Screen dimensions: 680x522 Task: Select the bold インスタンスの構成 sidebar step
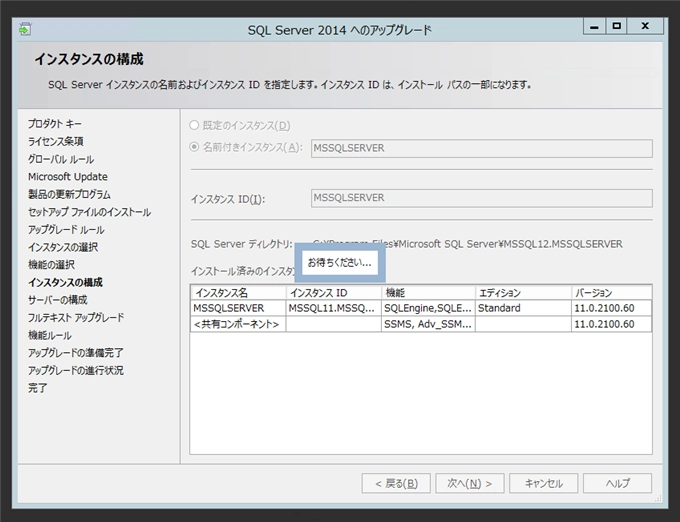pos(65,282)
